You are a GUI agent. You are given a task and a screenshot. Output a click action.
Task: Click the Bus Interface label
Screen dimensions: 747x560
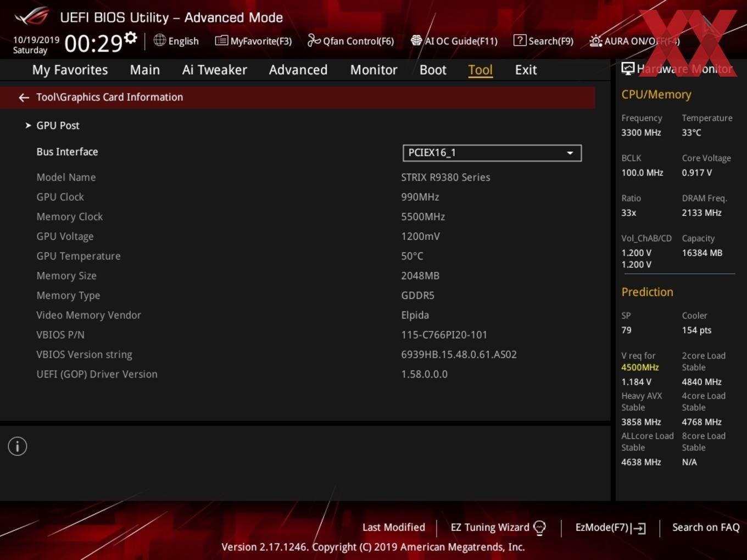[67, 152]
